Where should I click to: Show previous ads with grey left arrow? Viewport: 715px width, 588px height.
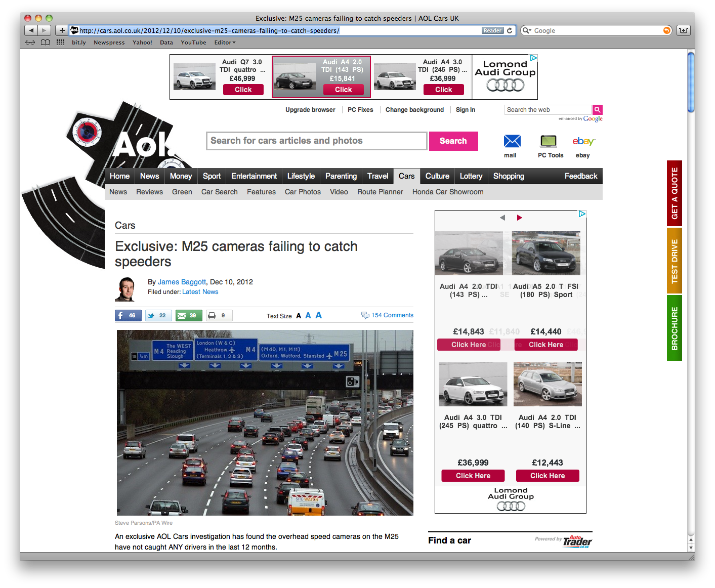502,218
